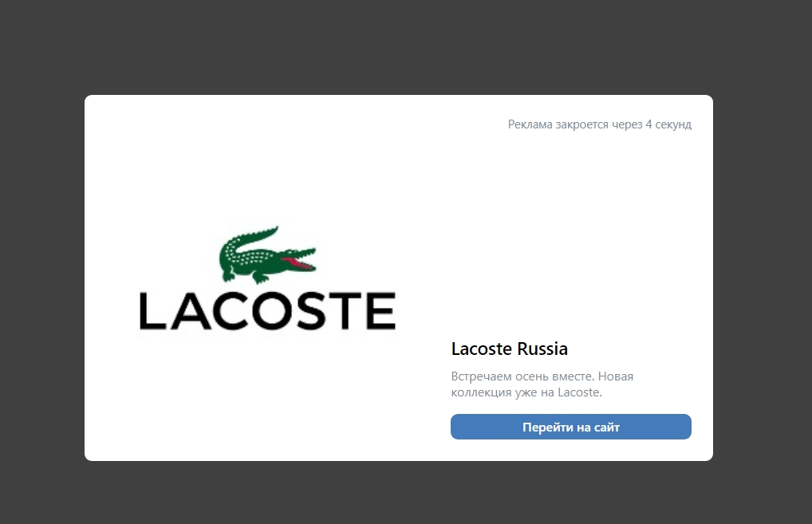Image resolution: width=812 pixels, height=524 pixels.
Task: Click the word секунд in the timer
Action: (x=673, y=124)
